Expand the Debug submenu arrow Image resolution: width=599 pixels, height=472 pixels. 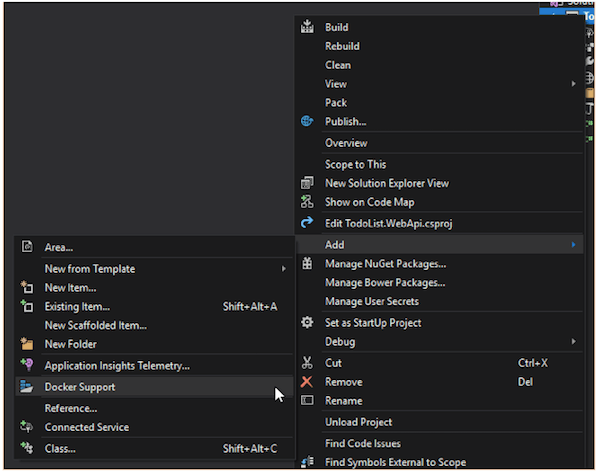(573, 341)
